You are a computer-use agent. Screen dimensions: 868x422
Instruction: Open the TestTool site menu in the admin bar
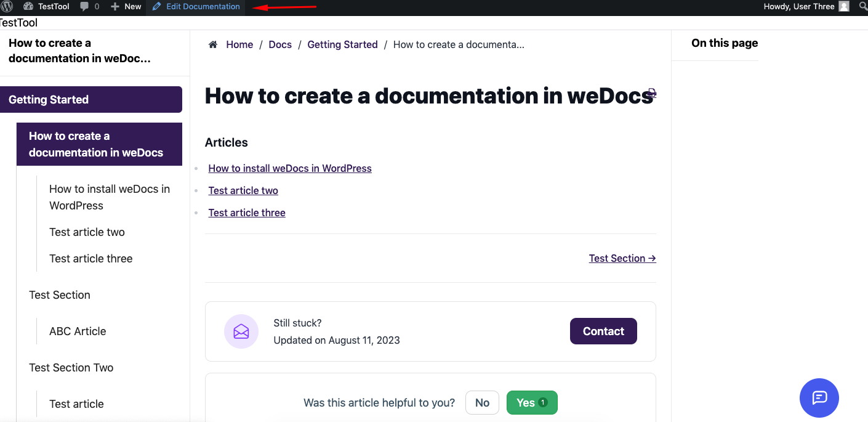(47, 7)
